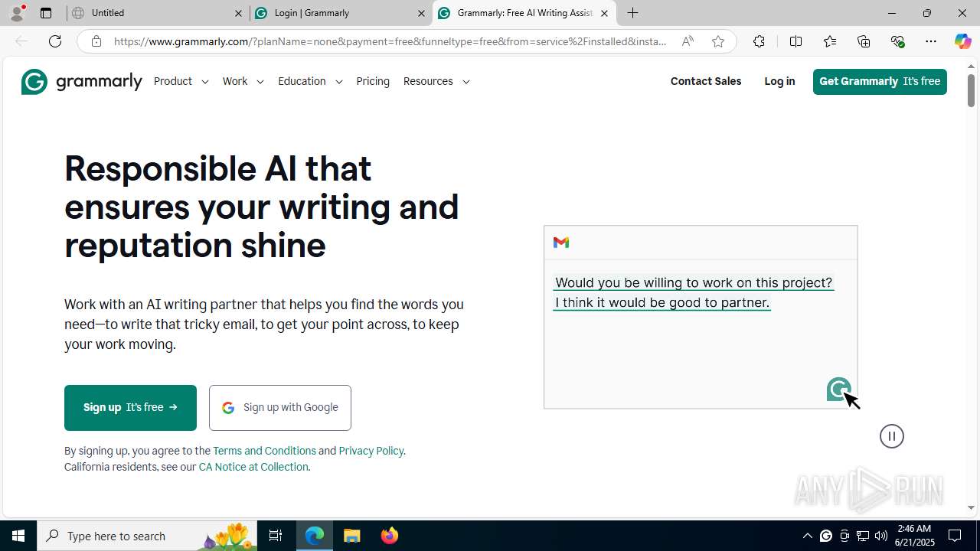
Task: Open the Pricing page
Action: (373, 81)
